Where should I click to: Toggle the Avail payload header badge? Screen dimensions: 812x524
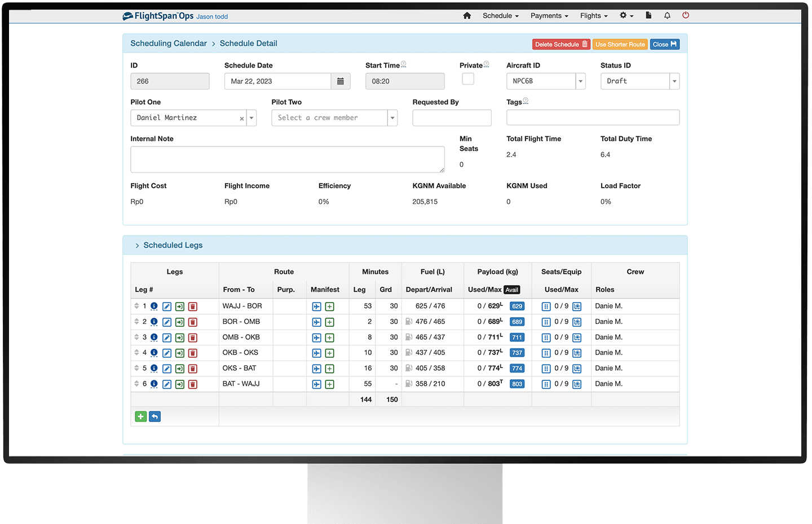[x=511, y=290]
